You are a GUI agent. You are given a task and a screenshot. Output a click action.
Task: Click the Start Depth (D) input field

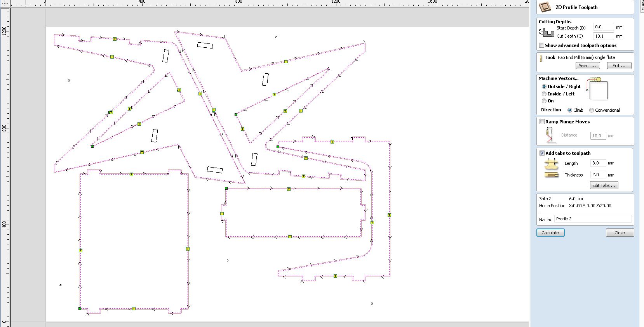click(603, 27)
